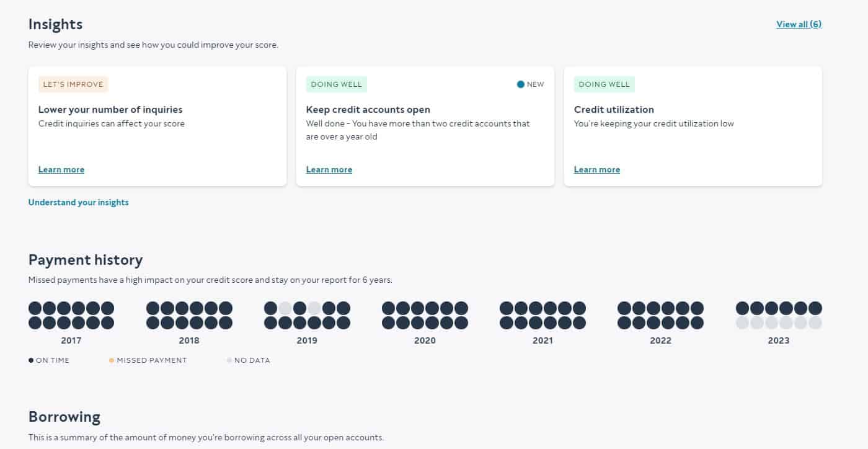868x449 pixels.
Task: Open Learn more on Lower your number of inquiries
Action: (61, 169)
